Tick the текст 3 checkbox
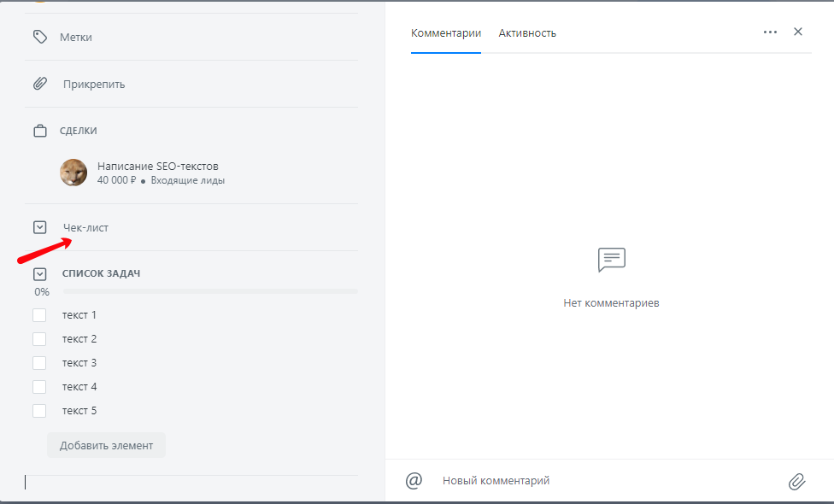The height and width of the screenshot is (504, 834). 39,363
